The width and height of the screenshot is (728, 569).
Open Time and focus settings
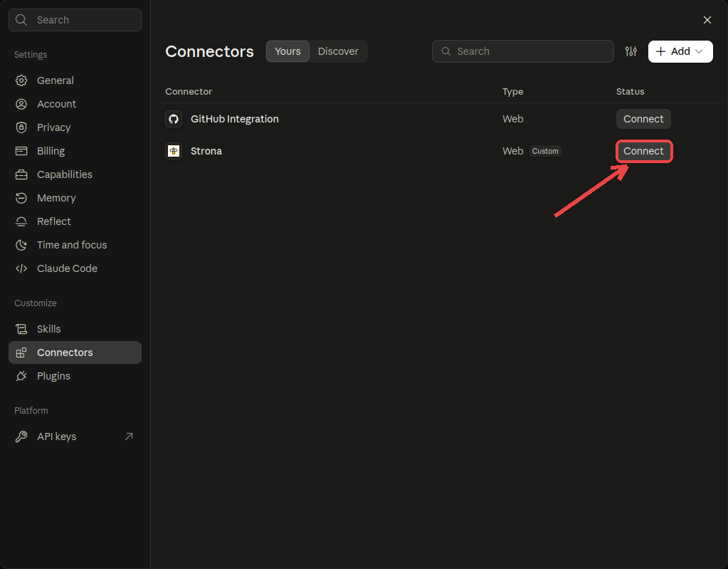click(75, 245)
